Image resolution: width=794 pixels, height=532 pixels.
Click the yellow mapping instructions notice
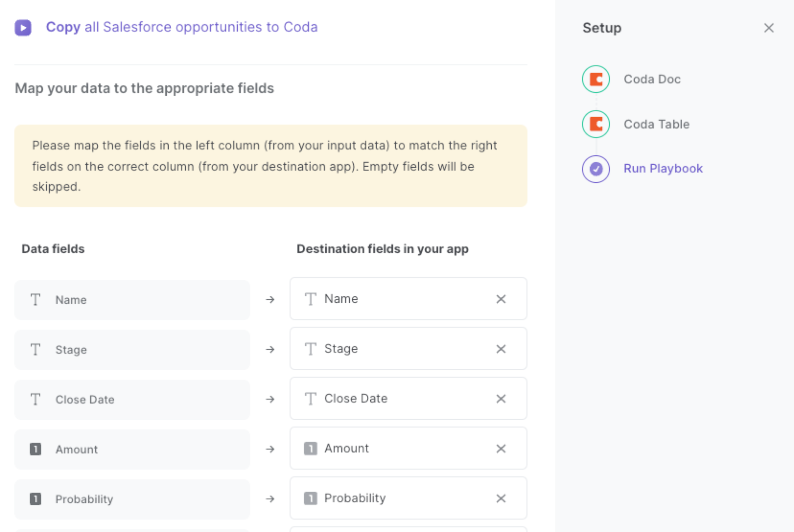pos(270,166)
